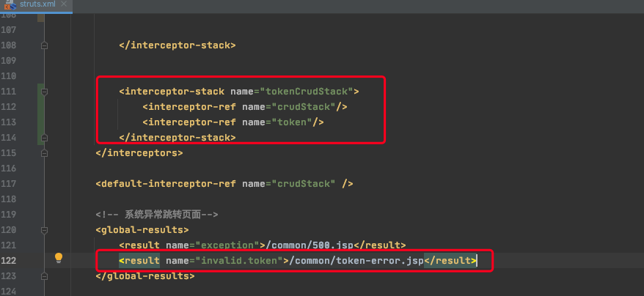Click the /common/500.jsp result path
The width and height of the screenshot is (644, 296).
(302, 245)
